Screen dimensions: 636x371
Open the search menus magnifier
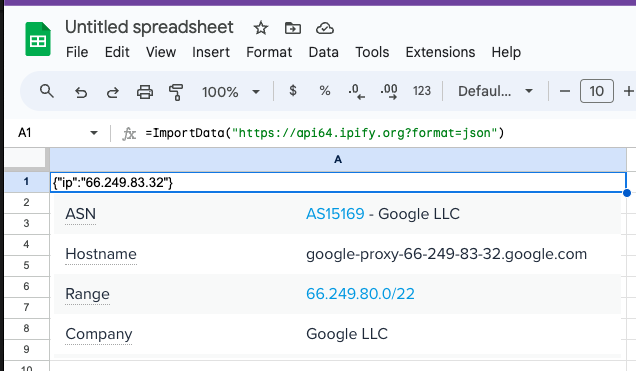pyautogui.click(x=47, y=91)
